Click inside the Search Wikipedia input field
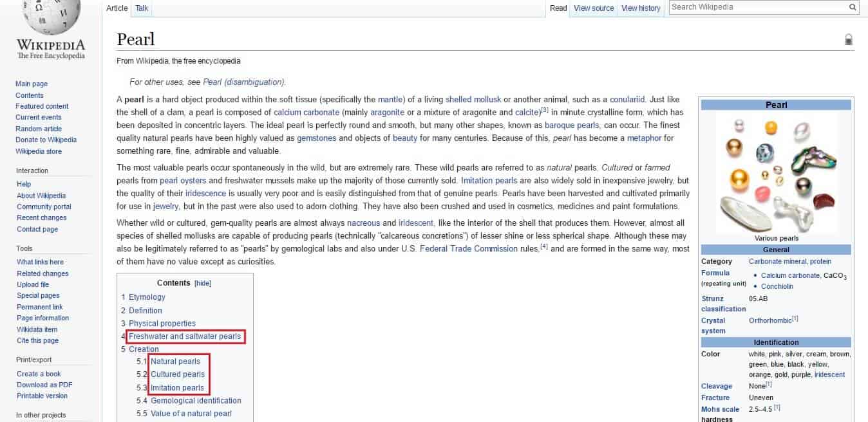The height and width of the screenshot is (422, 868). click(760, 7)
